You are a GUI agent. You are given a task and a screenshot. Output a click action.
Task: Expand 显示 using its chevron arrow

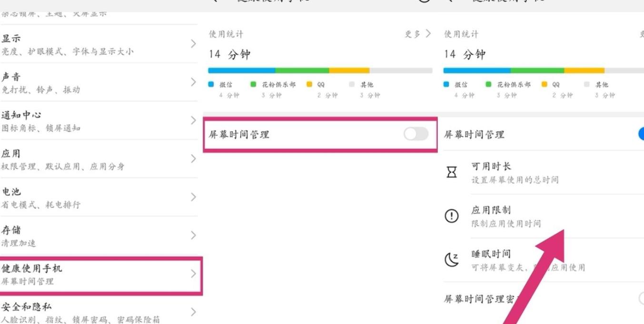pyautogui.click(x=193, y=44)
